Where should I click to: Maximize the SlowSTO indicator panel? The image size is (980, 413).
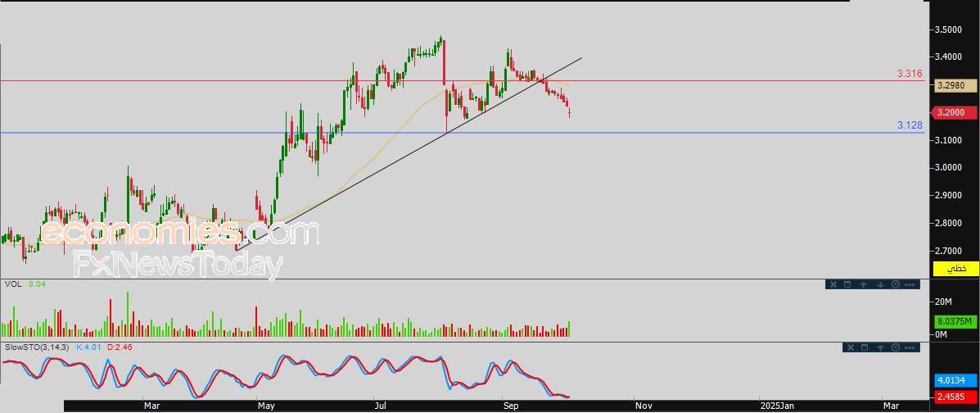865,347
